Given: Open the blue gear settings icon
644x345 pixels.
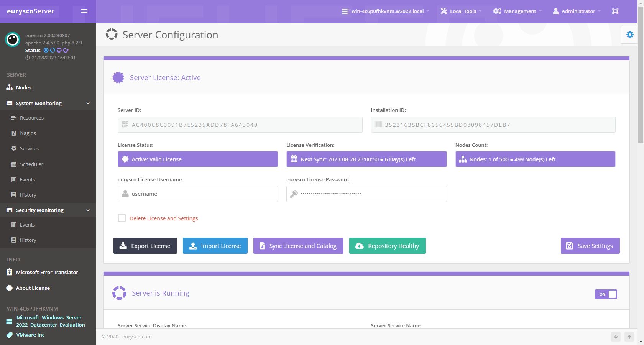Looking at the screenshot, I should [x=630, y=34].
